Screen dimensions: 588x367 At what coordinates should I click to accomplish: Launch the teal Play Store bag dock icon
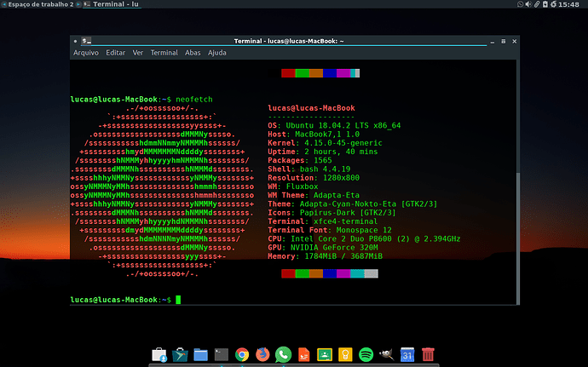pyautogui.click(x=180, y=354)
